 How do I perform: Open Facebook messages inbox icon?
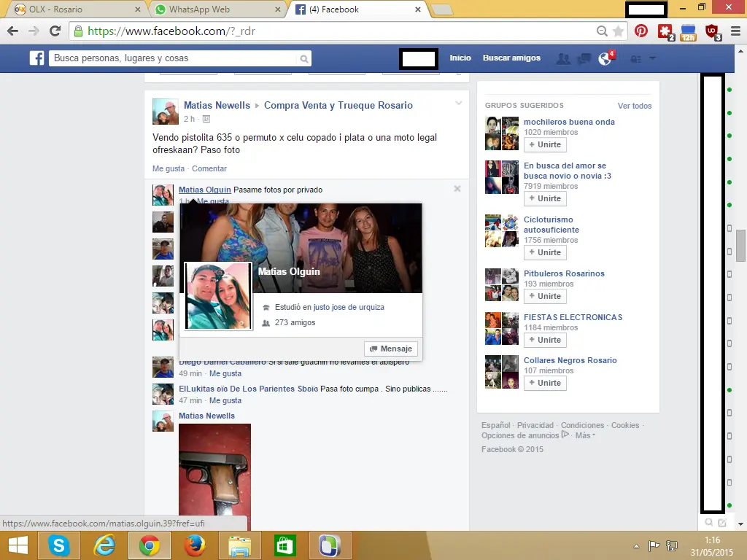[583, 58]
